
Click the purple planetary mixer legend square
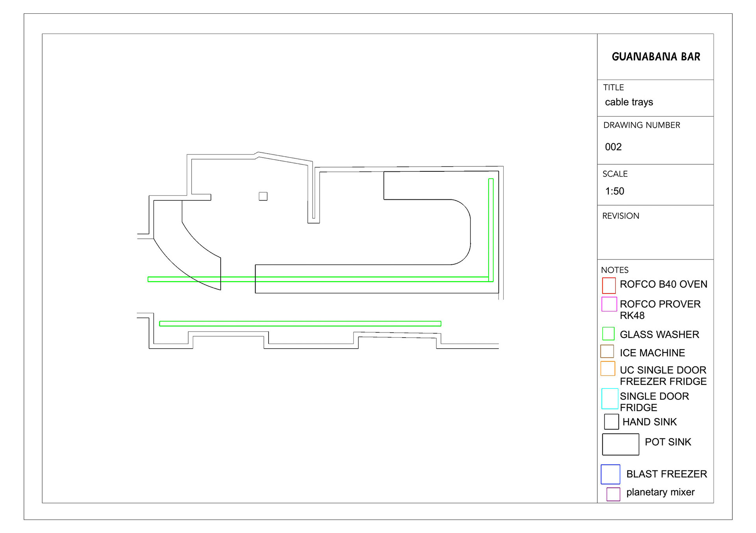click(x=613, y=494)
